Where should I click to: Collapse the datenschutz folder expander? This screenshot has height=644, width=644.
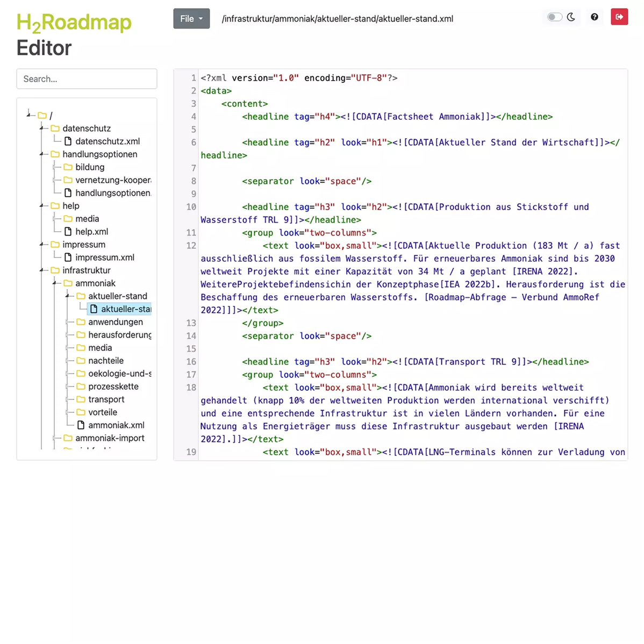tap(41, 128)
